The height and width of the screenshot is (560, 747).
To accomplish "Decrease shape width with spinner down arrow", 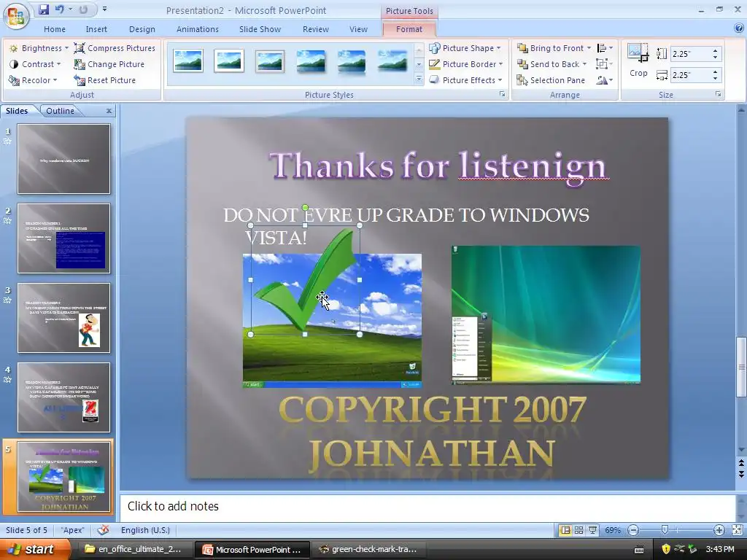I will (x=716, y=78).
